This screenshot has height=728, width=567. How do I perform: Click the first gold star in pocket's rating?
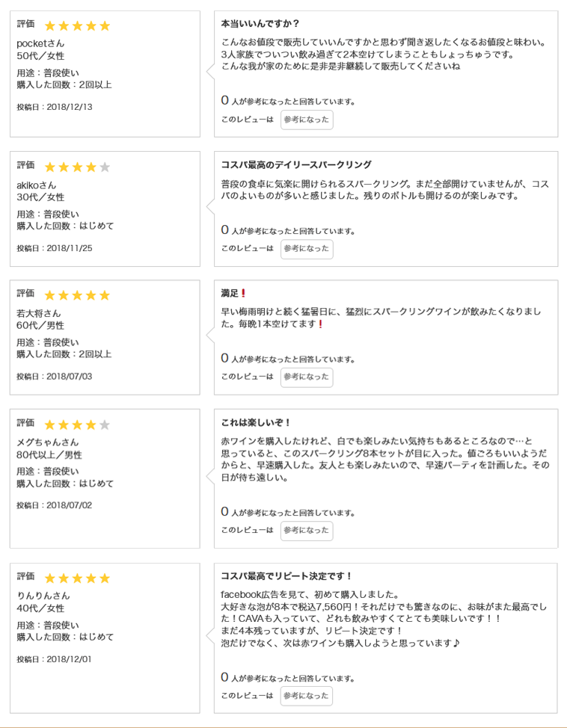click(51, 26)
